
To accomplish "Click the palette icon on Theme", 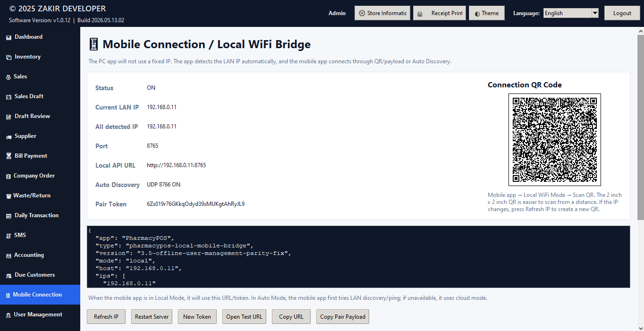I will [x=478, y=14].
